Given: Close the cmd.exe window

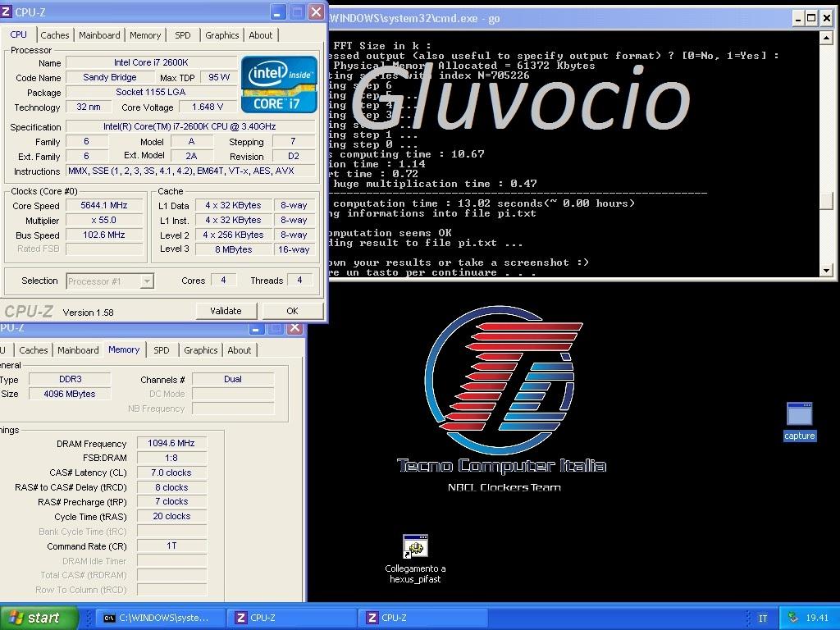Looking at the screenshot, I should pyautogui.click(x=826, y=18).
